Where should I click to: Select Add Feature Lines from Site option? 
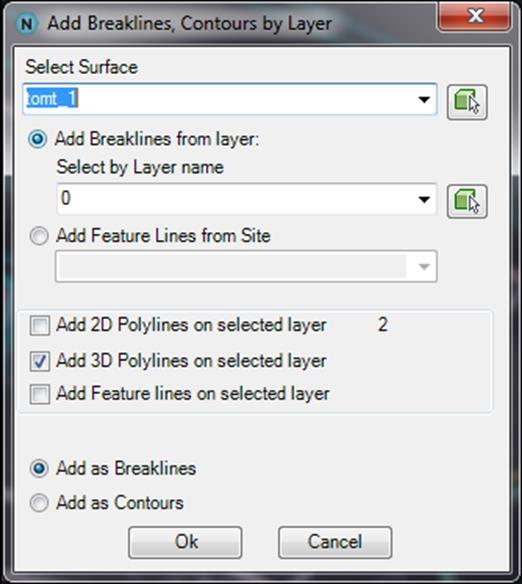pos(39,236)
